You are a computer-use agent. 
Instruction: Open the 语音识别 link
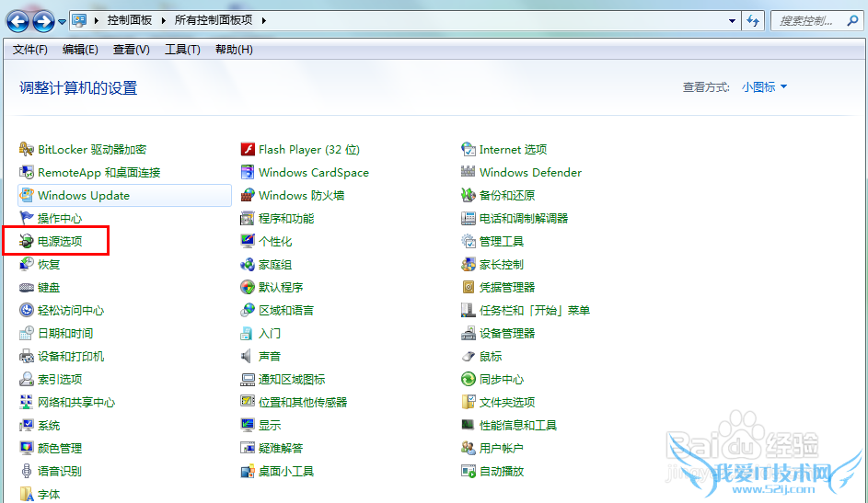(60, 472)
